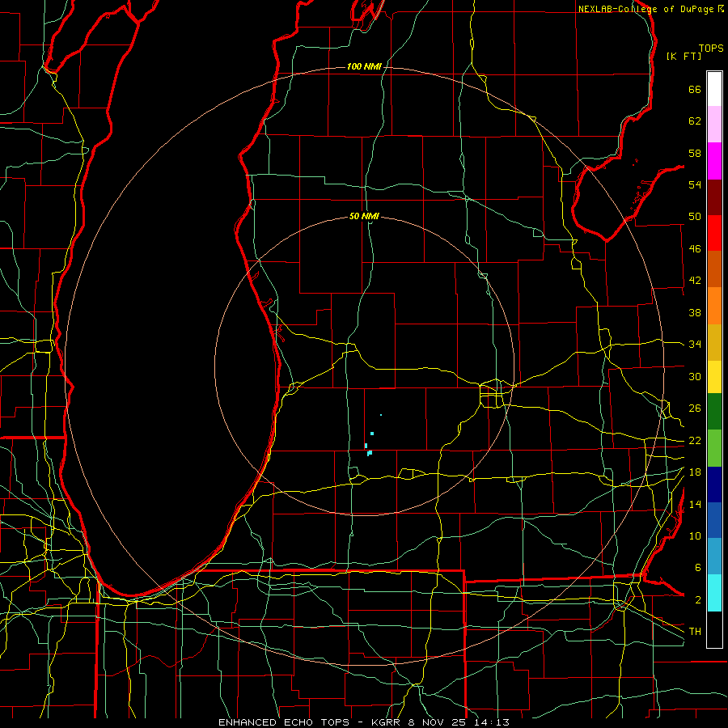The height and width of the screenshot is (728, 728).
Task: Click the legend value 22
Action: pos(695,441)
